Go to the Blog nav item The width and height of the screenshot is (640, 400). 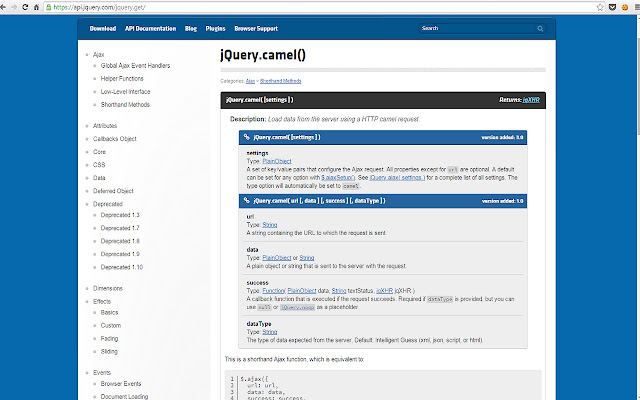[191, 29]
